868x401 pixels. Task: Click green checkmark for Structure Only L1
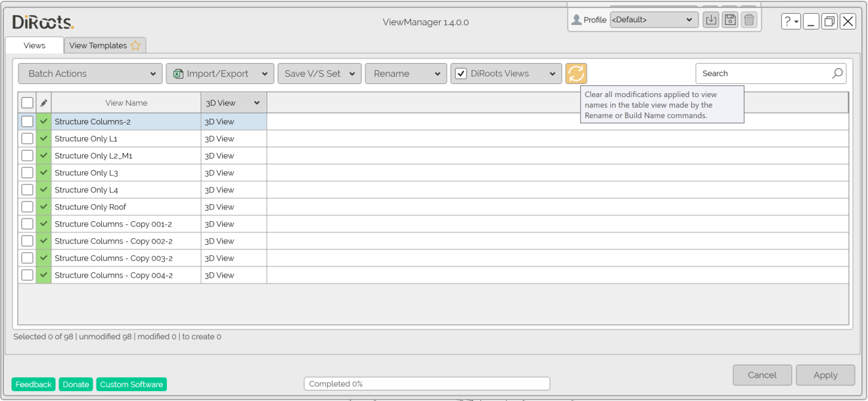(44, 138)
